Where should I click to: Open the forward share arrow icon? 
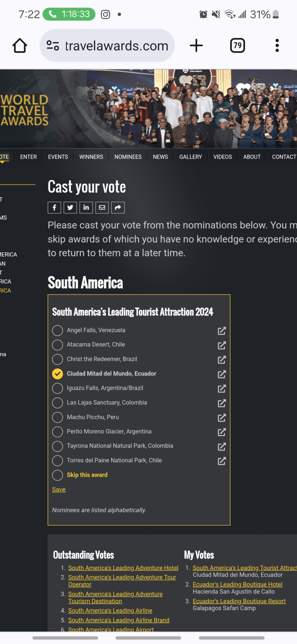tap(118, 207)
